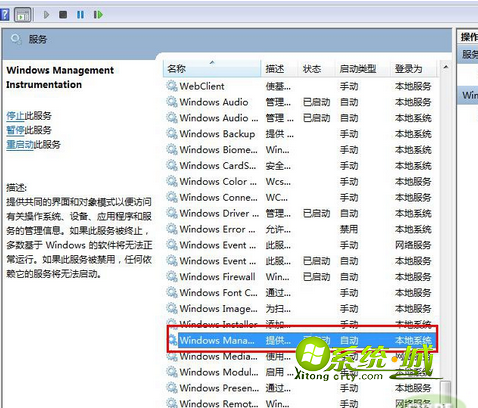
Task: Click the gear icon beside Windows Backup
Action: (x=172, y=134)
